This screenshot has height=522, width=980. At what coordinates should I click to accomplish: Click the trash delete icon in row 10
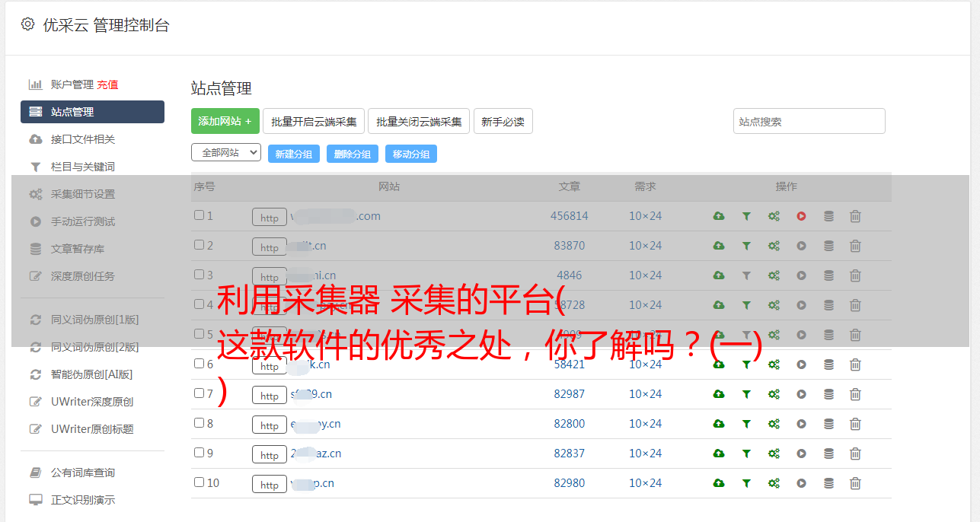point(855,483)
